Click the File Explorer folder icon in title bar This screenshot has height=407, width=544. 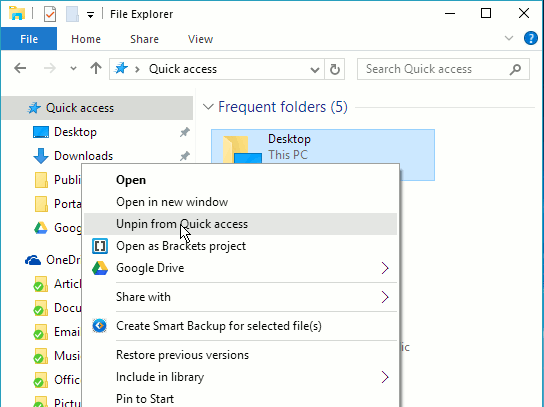17,14
